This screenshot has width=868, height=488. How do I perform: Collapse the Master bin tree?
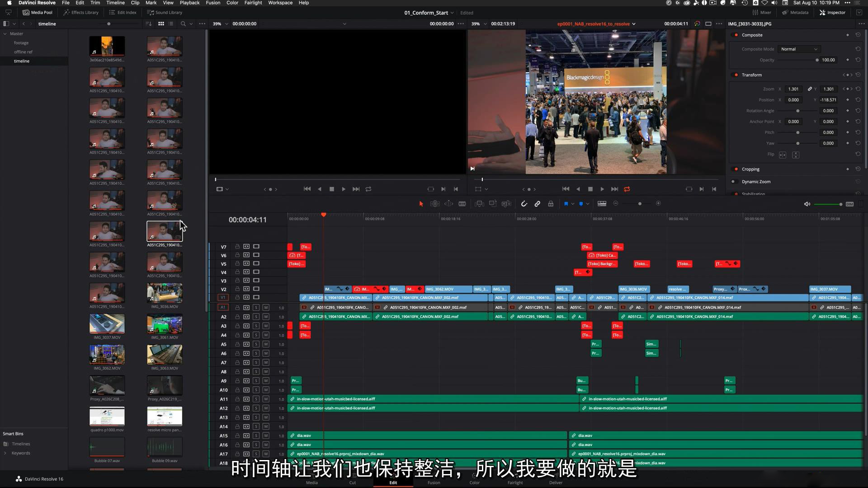pos(5,34)
